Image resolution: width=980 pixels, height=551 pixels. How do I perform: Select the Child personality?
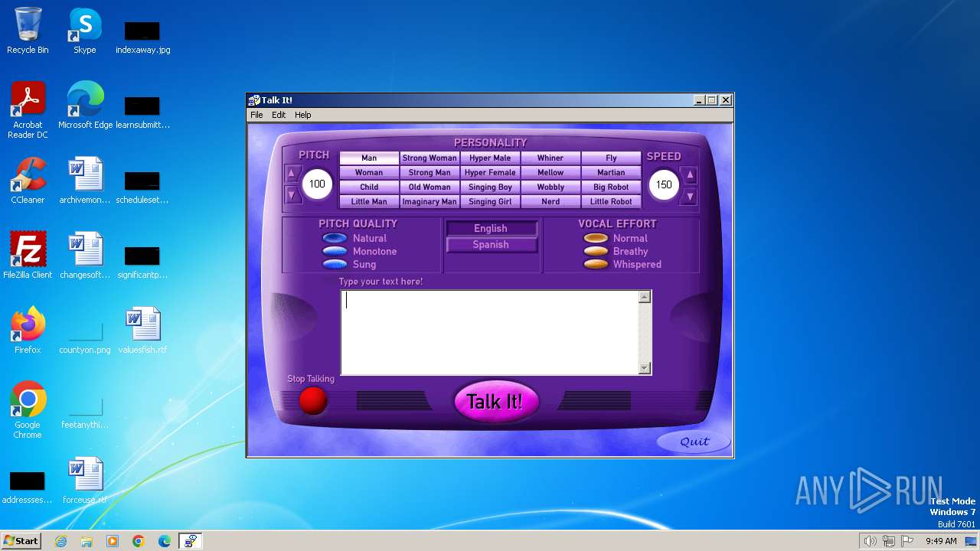(x=369, y=187)
